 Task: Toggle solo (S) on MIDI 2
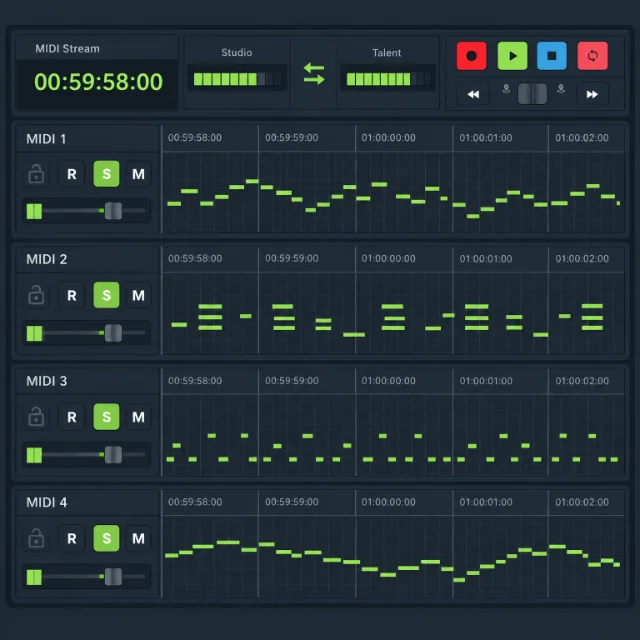pos(106,295)
